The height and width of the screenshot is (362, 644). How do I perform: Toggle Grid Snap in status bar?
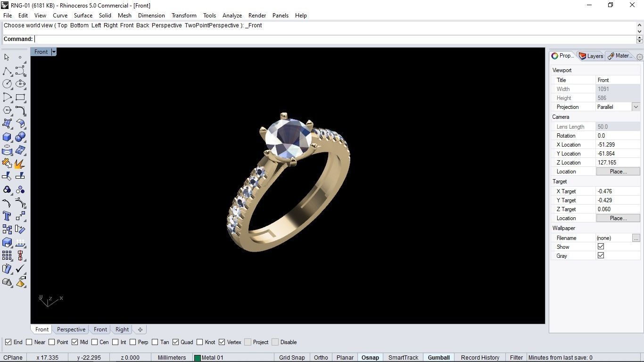click(x=292, y=357)
